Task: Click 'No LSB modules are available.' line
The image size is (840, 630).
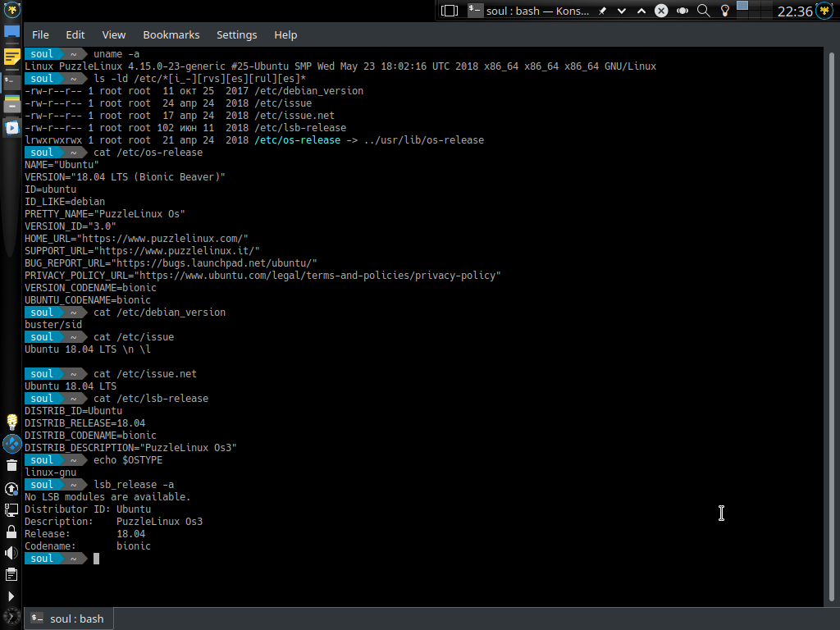Action: [x=107, y=496]
